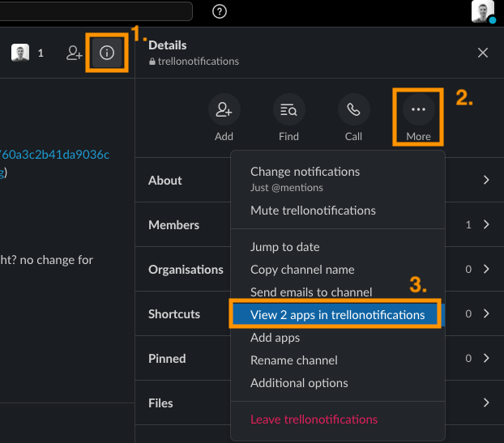This screenshot has width=504, height=443.
Task: Open the Organisations row label
Action: coord(186,270)
